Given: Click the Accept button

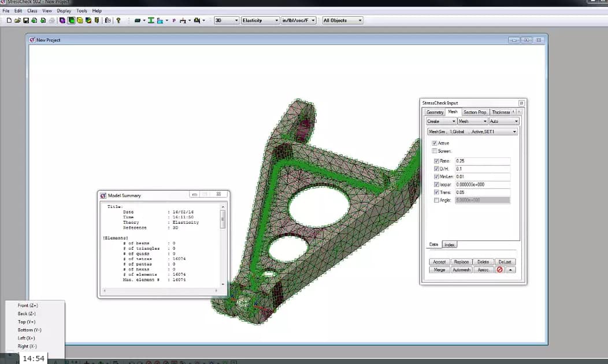Looking at the screenshot, I should point(440,261).
